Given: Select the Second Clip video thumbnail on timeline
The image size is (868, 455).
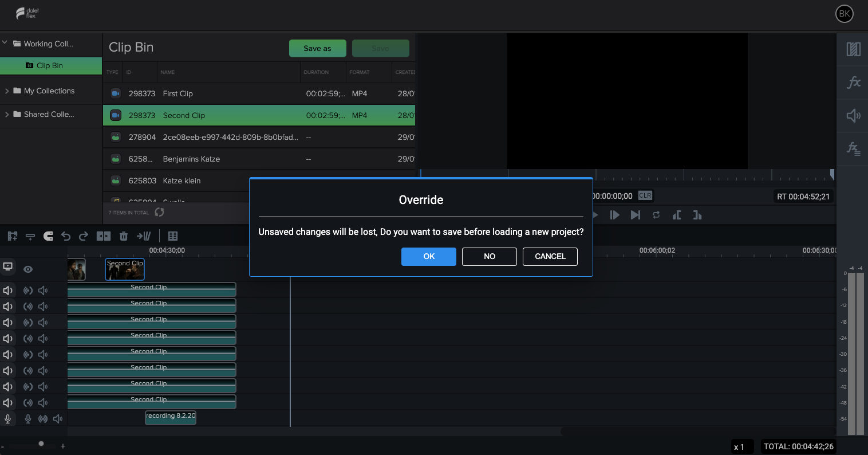Looking at the screenshot, I should [x=125, y=269].
